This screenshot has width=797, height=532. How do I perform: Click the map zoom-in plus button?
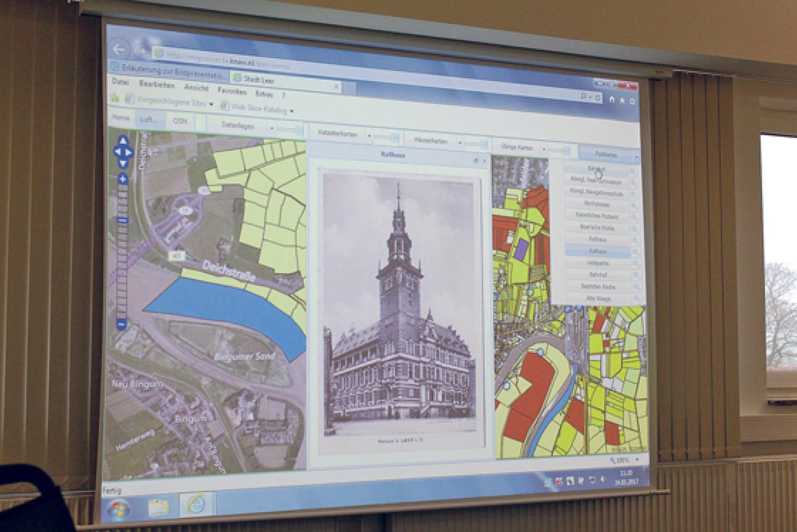coord(123,179)
